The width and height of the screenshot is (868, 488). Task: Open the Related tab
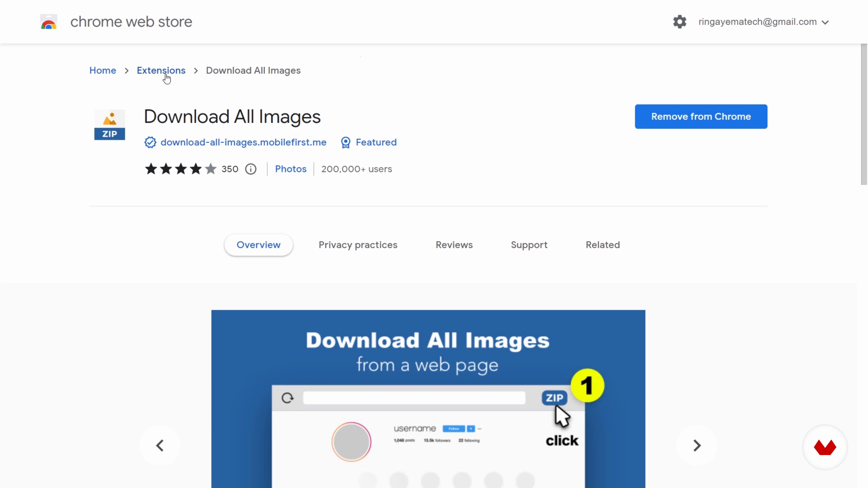coord(602,245)
